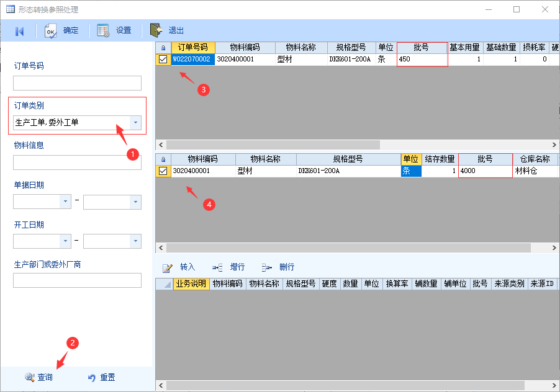560x392 pixels.
Task: Click 批号 column header in order grid
Action: pyautogui.click(x=422, y=47)
